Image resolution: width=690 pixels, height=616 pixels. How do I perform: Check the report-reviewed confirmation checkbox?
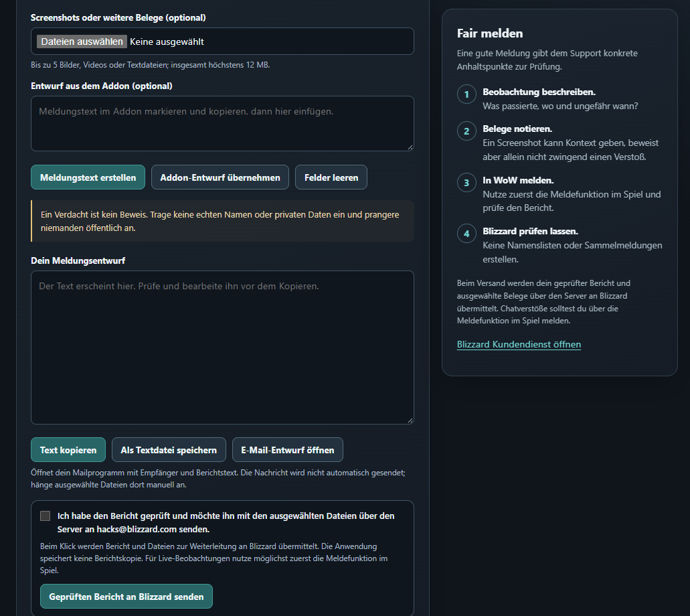(x=46, y=516)
